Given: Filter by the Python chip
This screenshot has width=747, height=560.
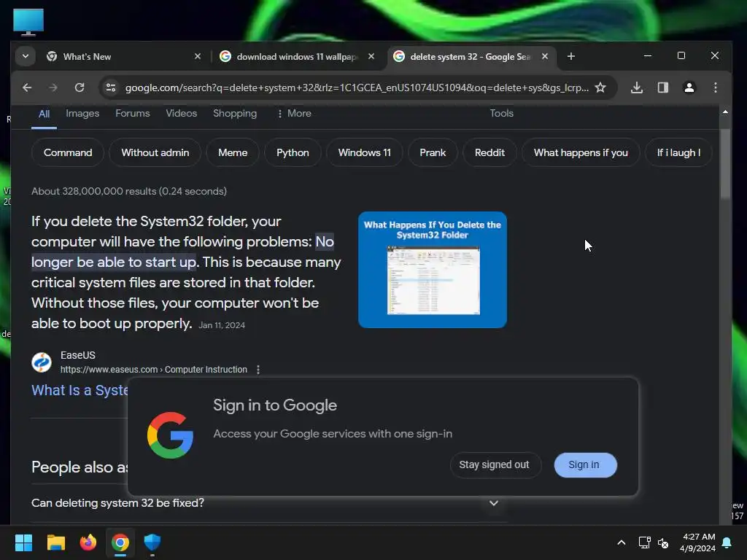Looking at the screenshot, I should pyautogui.click(x=293, y=152).
